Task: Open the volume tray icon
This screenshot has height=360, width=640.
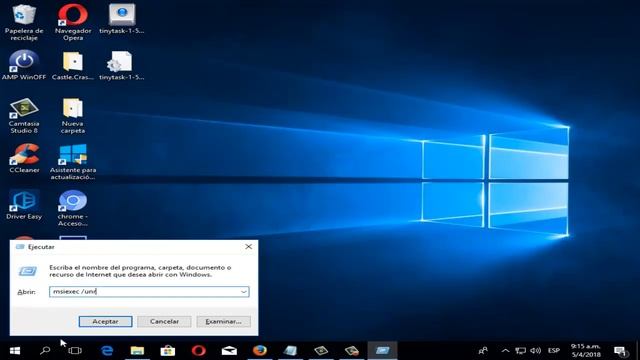Action: 536,351
